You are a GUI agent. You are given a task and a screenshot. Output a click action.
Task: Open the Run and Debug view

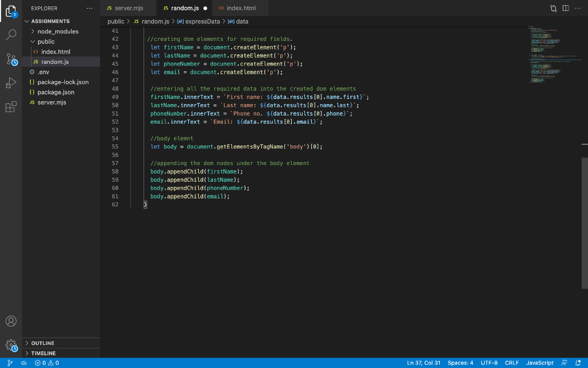pos(11,83)
